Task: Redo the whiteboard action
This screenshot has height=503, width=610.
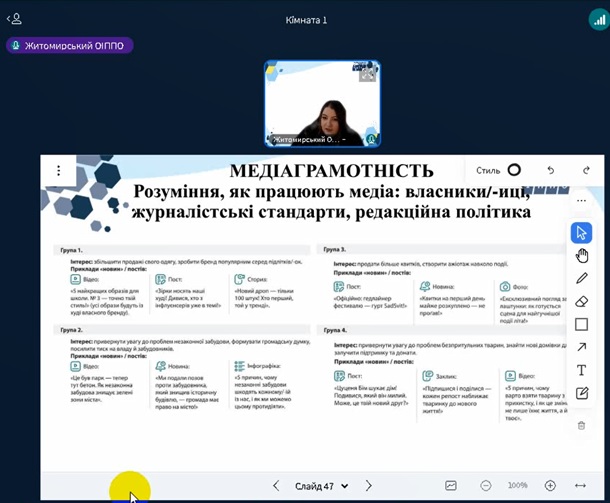Action: pos(586,170)
